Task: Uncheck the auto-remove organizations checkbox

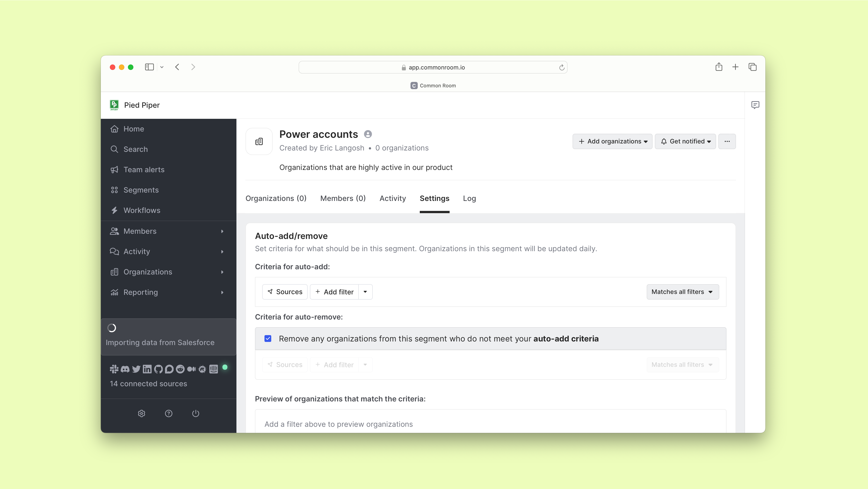Action: tap(268, 339)
